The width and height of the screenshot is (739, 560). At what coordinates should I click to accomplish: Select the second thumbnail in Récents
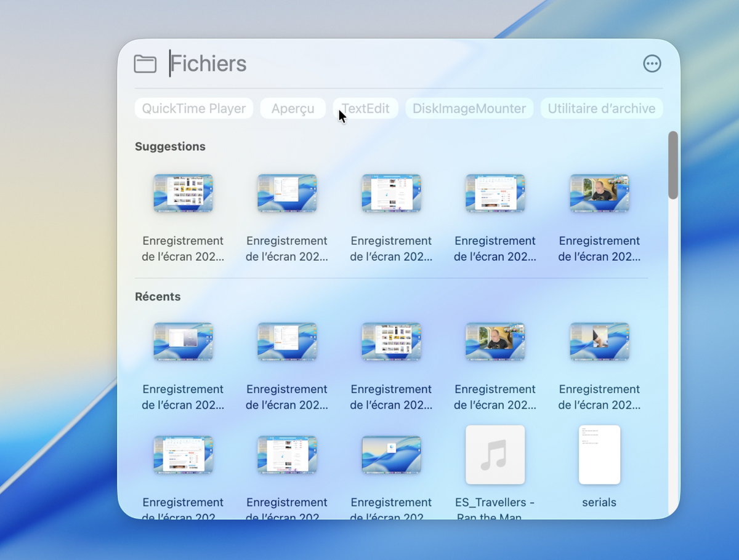click(x=287, y=342)
